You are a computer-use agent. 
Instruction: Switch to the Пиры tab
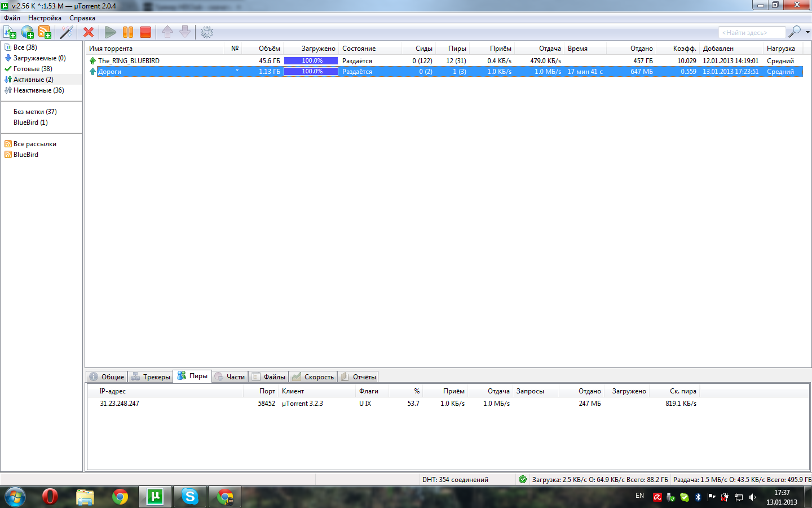point(192,376)
